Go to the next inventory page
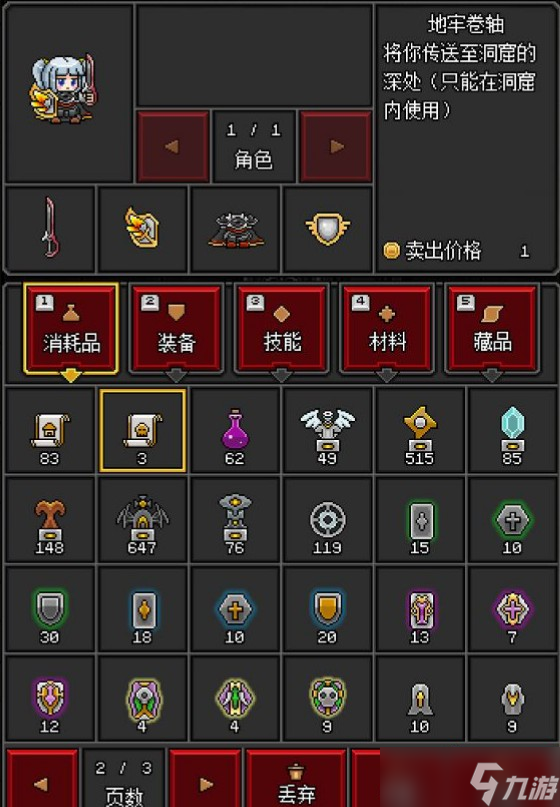This screenshot has width=560, height=807. [x=205, y=780]
